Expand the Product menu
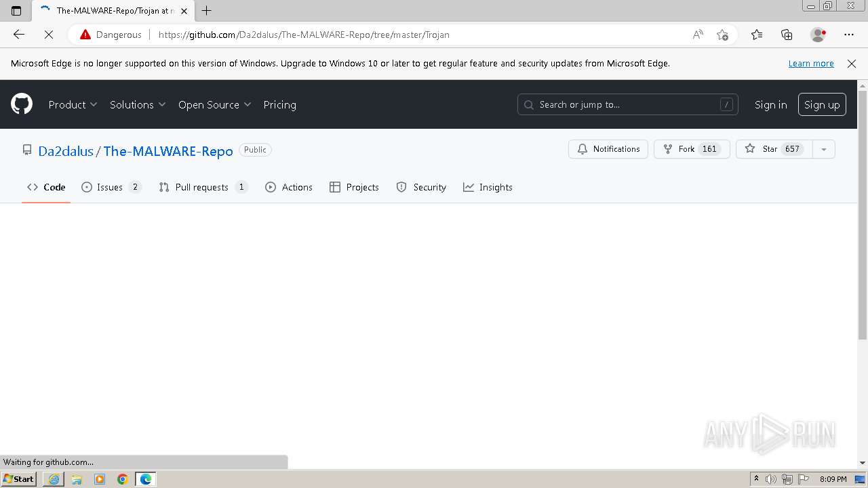868x488 pixels. pos(73,104)
